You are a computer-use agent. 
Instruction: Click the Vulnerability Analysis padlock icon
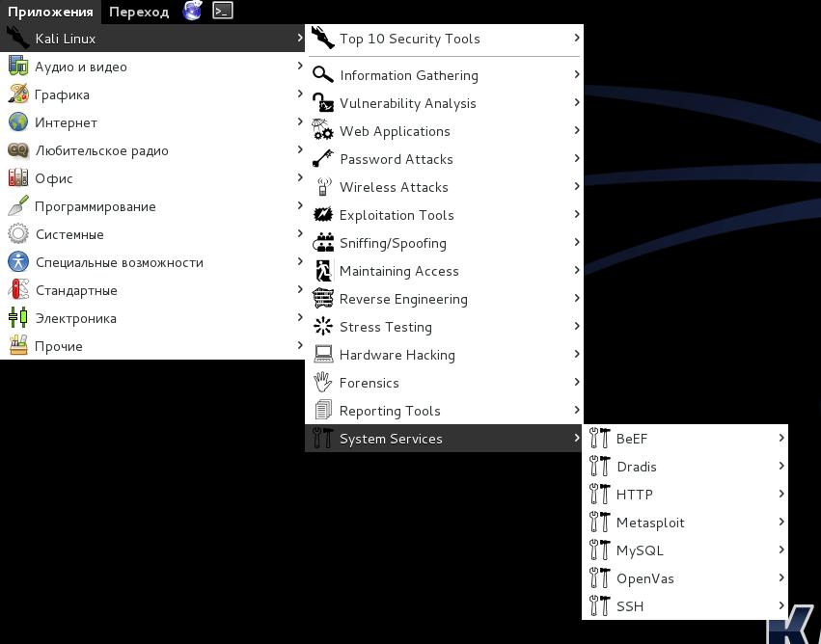[323, 102]
